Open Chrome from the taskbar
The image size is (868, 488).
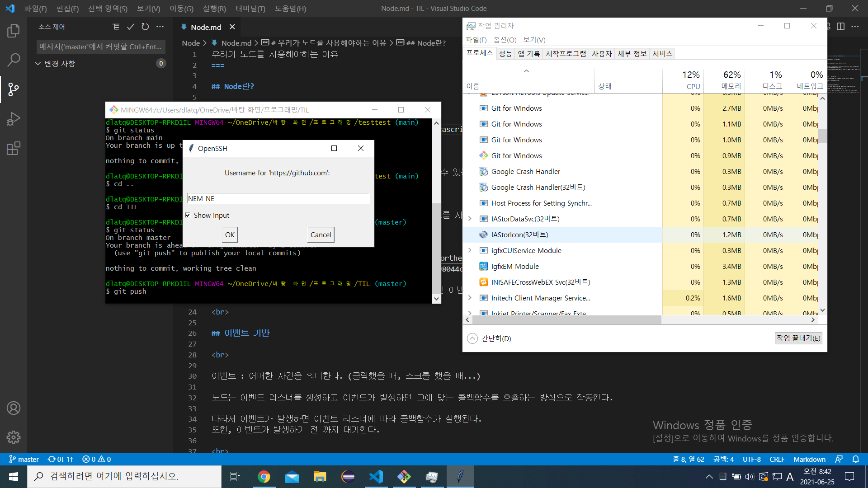coord(264,476)
